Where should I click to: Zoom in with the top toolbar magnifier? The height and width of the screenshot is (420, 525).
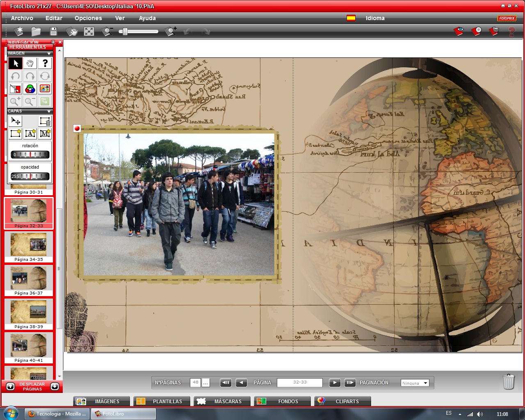point(171,31)
